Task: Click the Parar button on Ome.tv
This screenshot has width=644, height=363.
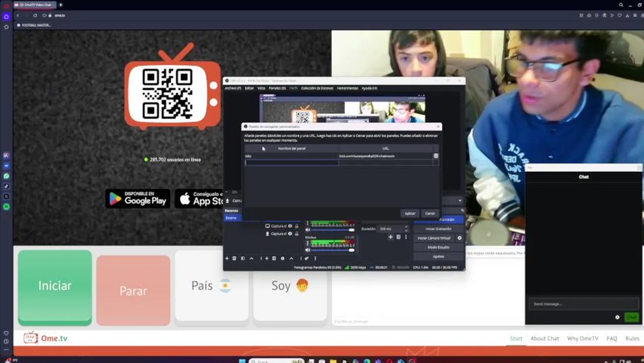Action: tap(133, 290)
